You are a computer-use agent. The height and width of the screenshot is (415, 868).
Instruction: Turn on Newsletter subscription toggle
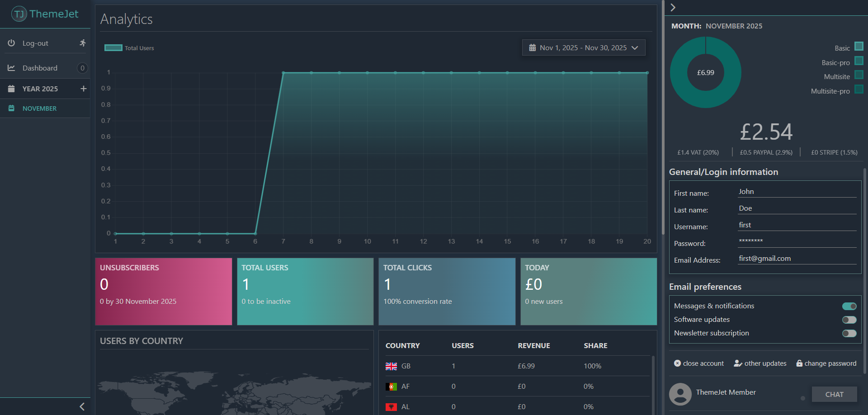[x=849, y=333]
